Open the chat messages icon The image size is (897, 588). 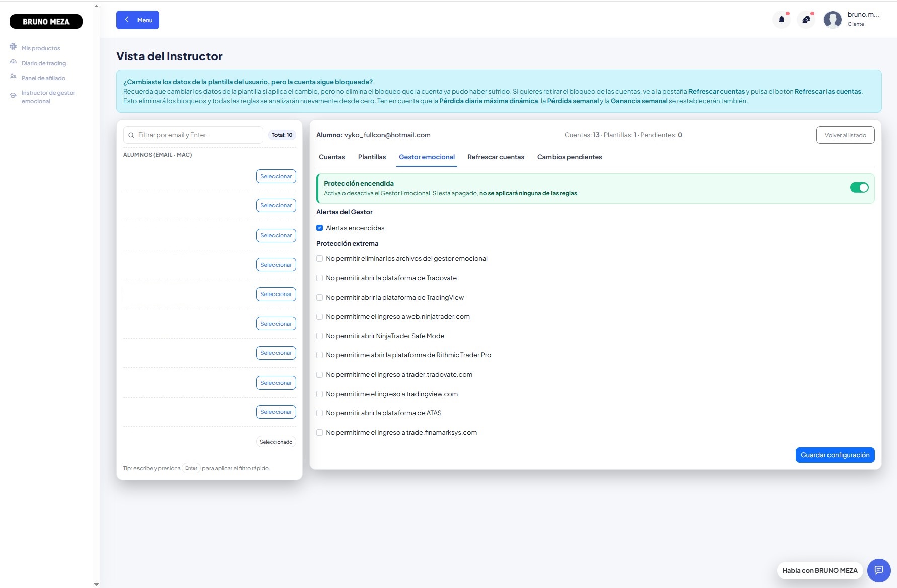(806, 20)
